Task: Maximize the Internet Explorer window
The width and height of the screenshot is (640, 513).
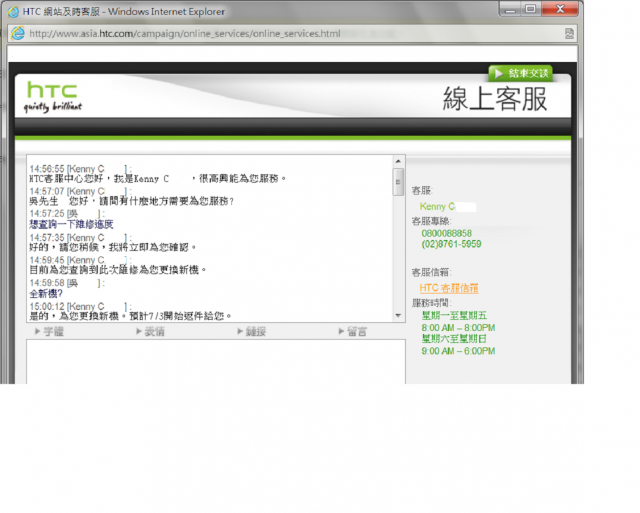Action: point(531,9)
